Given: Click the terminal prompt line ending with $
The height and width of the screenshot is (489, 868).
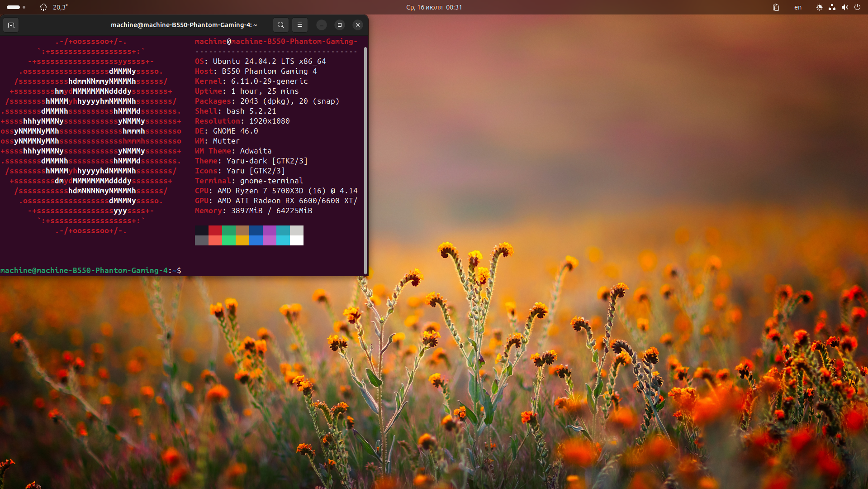Looking at the screenshot, I should point(90,270).
